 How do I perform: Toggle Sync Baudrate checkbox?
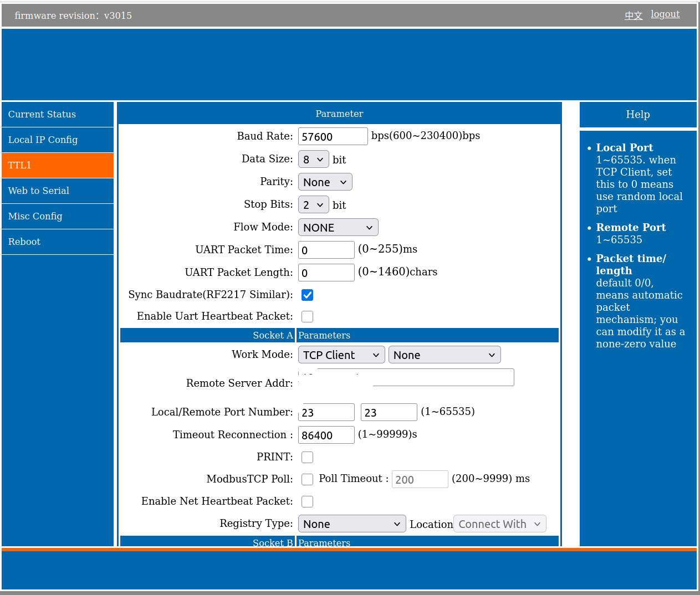[x=307, y=295]
